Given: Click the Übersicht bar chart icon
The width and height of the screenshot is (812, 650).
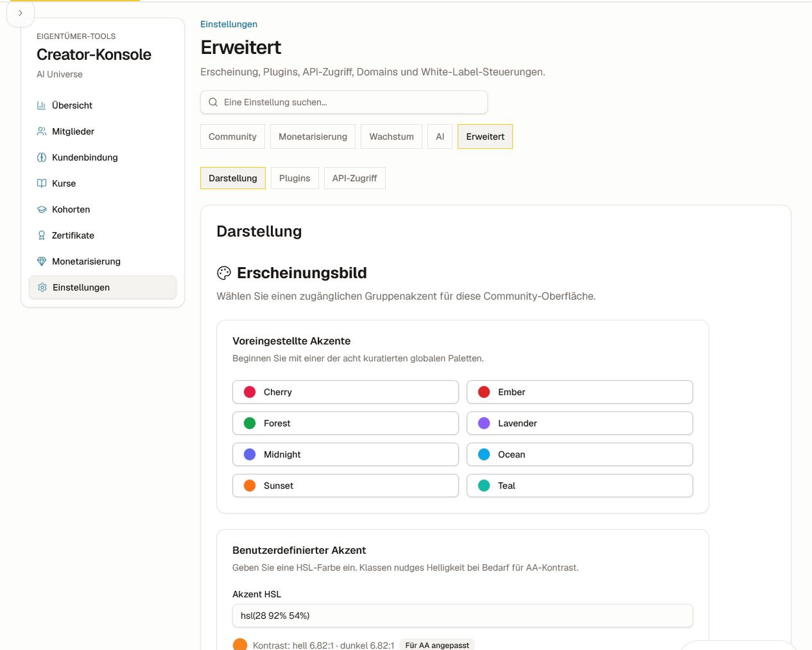Looking at the screenshot, I should point(42,105).
